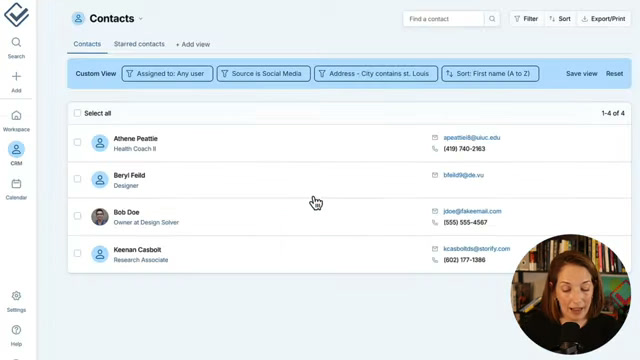This screenshot has height=360, width=640.
Task: Click Save view
Action: click(581, 73)
